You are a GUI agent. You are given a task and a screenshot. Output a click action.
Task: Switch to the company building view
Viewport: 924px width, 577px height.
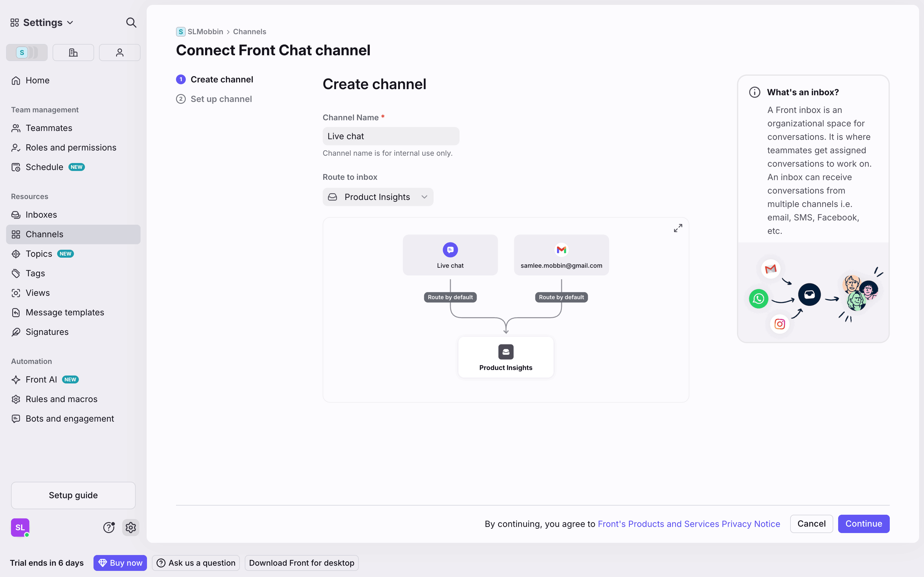point(73,53)
